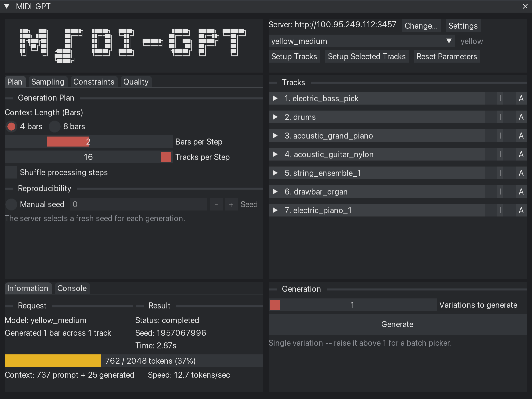Click the A button for acoustic_grand_piano track

(521, 136)
